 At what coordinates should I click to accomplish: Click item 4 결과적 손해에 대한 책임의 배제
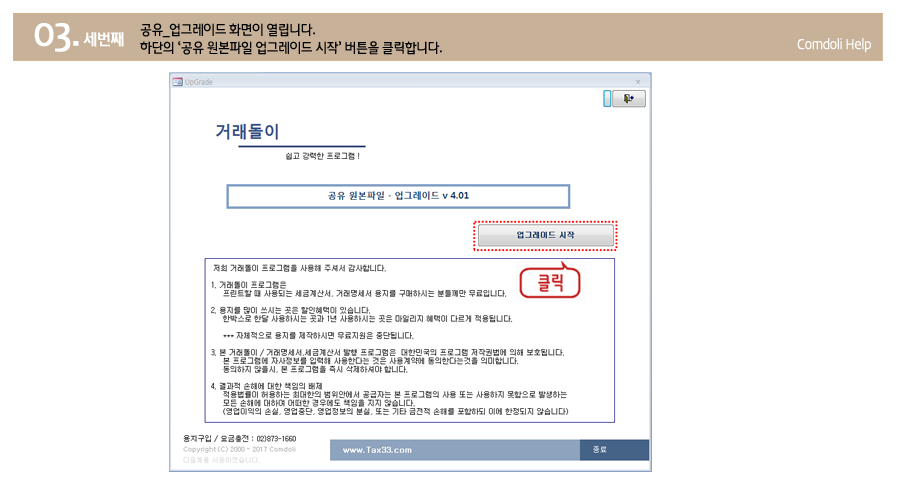267,386
